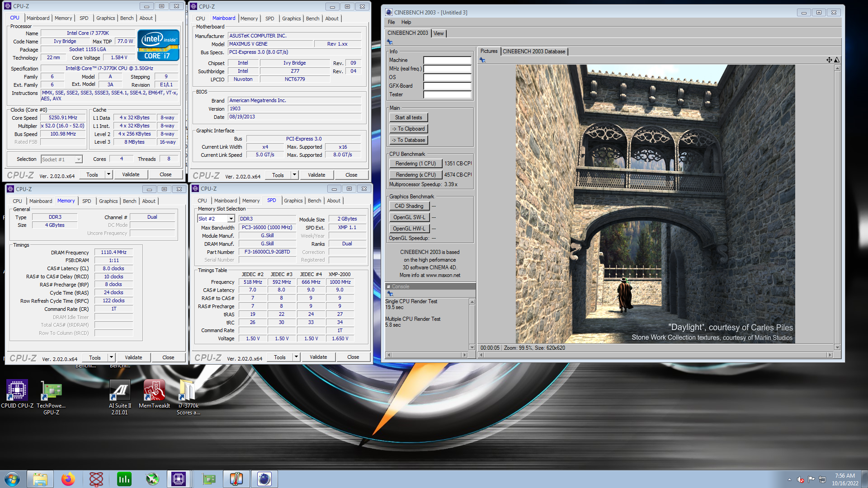Viewport: 868px width, 488px height.
Task: Click the Console panel scroll down arrow
Action: click(472, 347)
